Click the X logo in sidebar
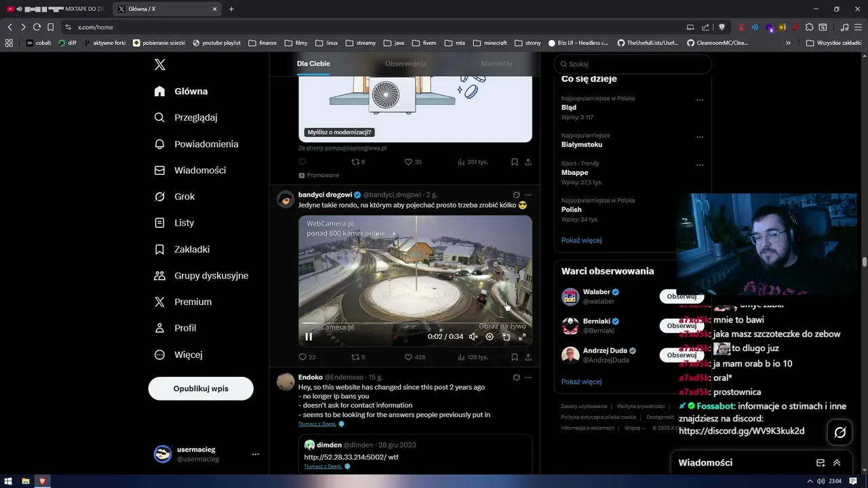 160,64
